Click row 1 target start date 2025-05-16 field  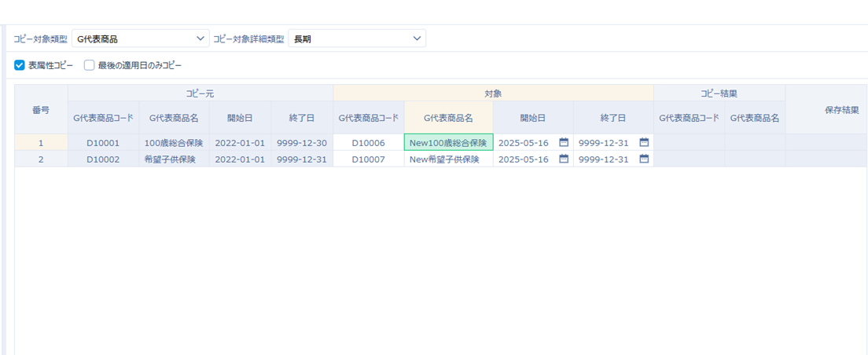tap(524, 143)
